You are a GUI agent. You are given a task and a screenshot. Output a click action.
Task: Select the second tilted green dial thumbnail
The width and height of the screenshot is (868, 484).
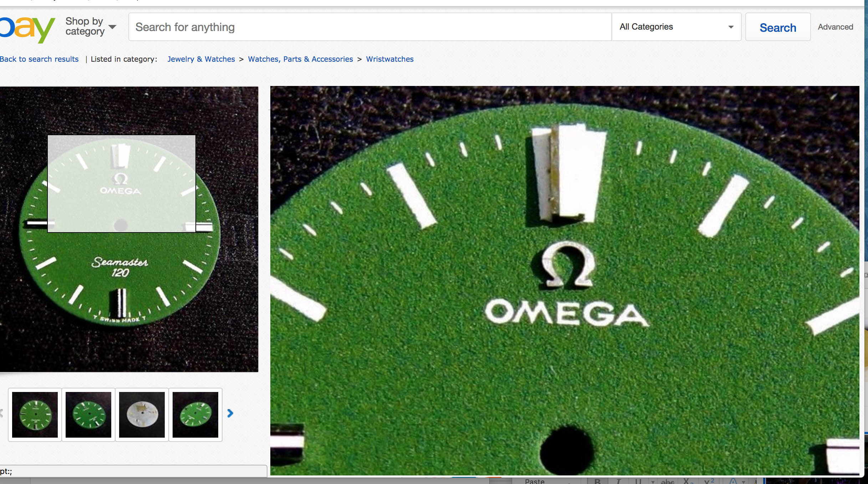88,415
